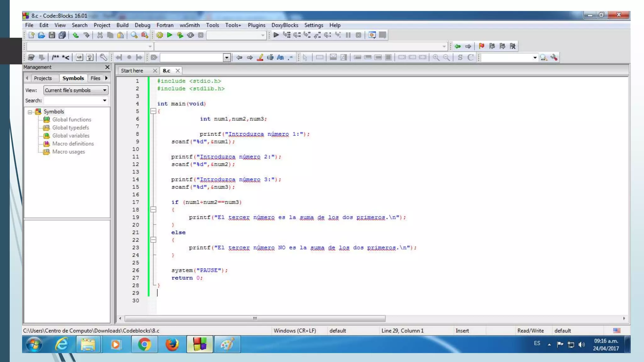The height and width of the screenshot is (362, 644).
Task: Toggle the Match case Aa option
Action: pos(280,58)
